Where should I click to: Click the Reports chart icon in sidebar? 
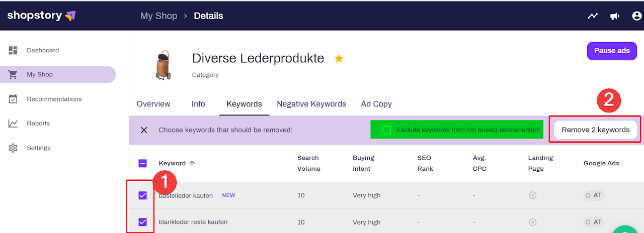13,124
